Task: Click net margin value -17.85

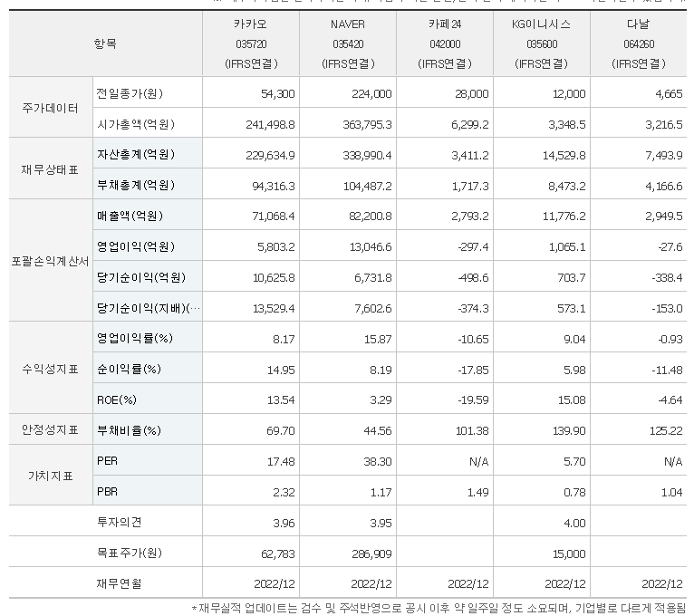Action: pos(473,370)
